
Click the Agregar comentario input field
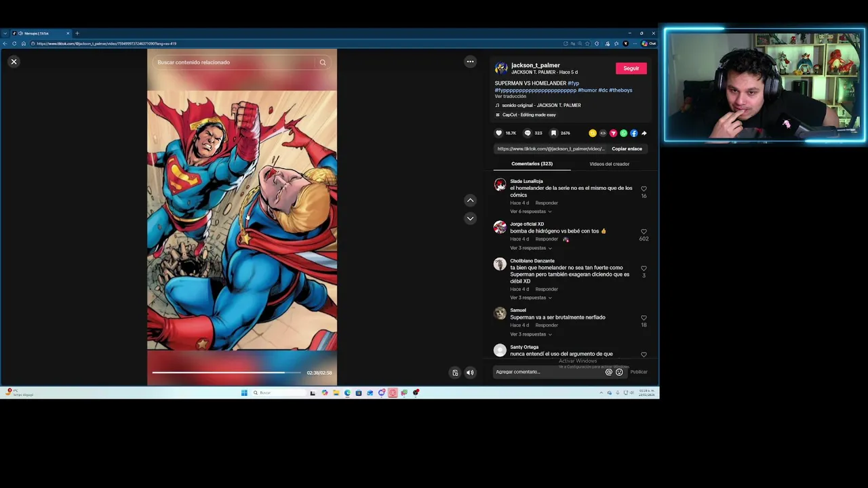(x=548, y=372)
